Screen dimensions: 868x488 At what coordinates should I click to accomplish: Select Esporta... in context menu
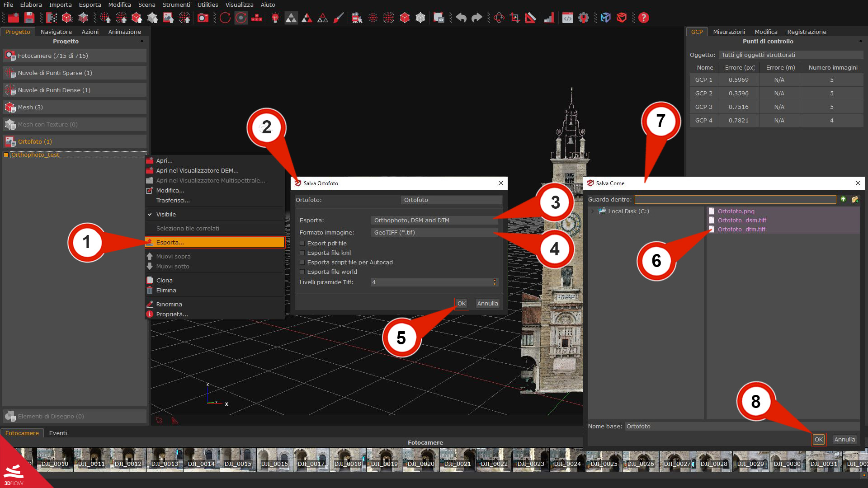[x=214, y=242]
